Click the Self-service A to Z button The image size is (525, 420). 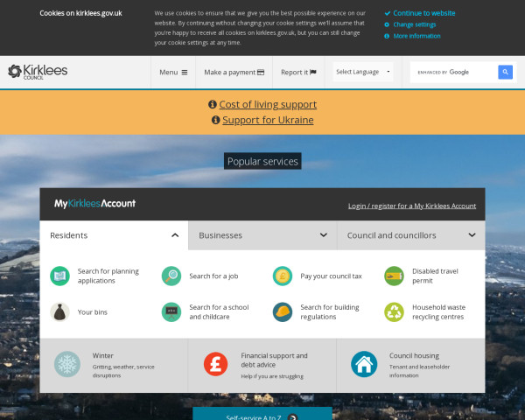pyautogui.click(x=262, y=415)
